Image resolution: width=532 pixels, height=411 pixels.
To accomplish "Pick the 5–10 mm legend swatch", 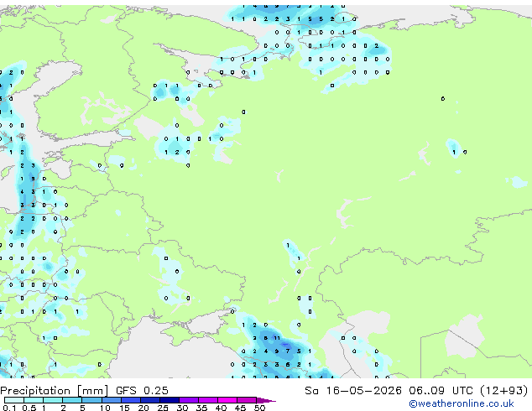I will pos(91,400).
